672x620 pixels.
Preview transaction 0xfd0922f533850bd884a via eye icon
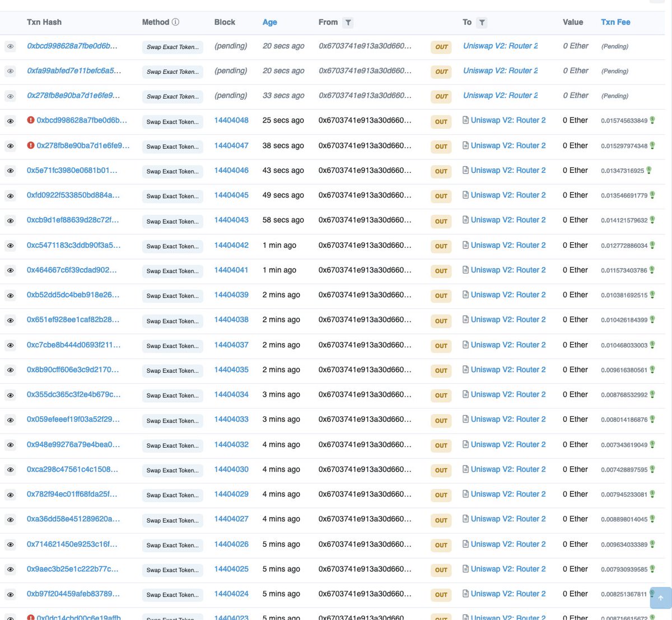point(10,196)
